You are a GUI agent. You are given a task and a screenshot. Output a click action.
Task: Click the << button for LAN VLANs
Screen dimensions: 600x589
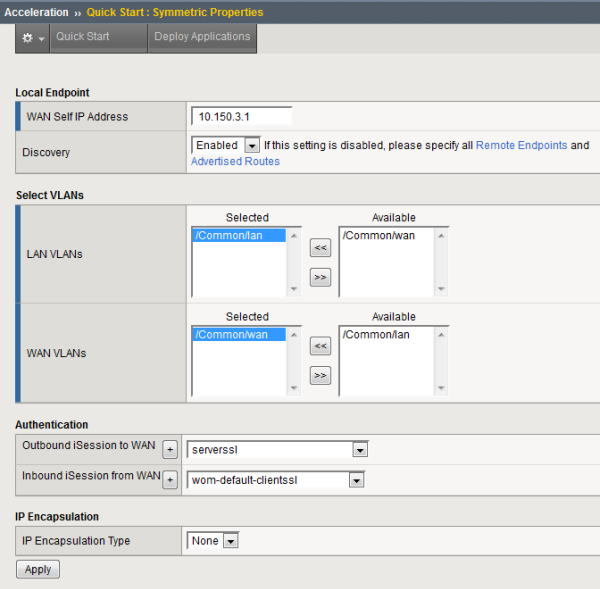point(320,248)
